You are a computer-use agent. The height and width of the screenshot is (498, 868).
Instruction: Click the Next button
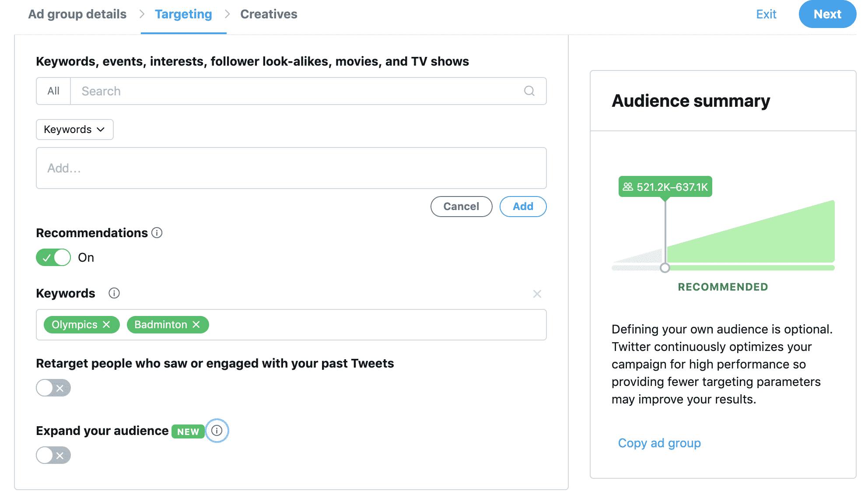tap(827, 14)
